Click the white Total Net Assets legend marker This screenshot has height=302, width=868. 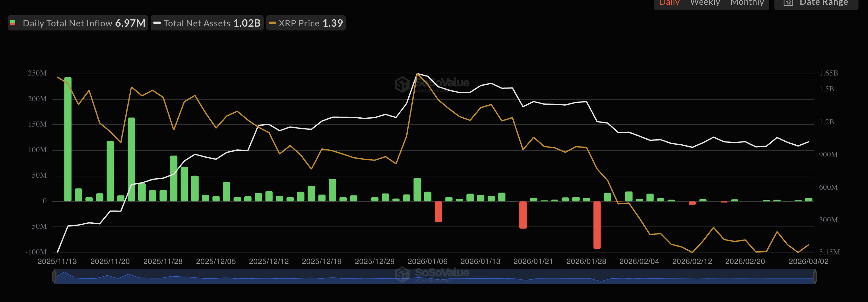(157, 23)
